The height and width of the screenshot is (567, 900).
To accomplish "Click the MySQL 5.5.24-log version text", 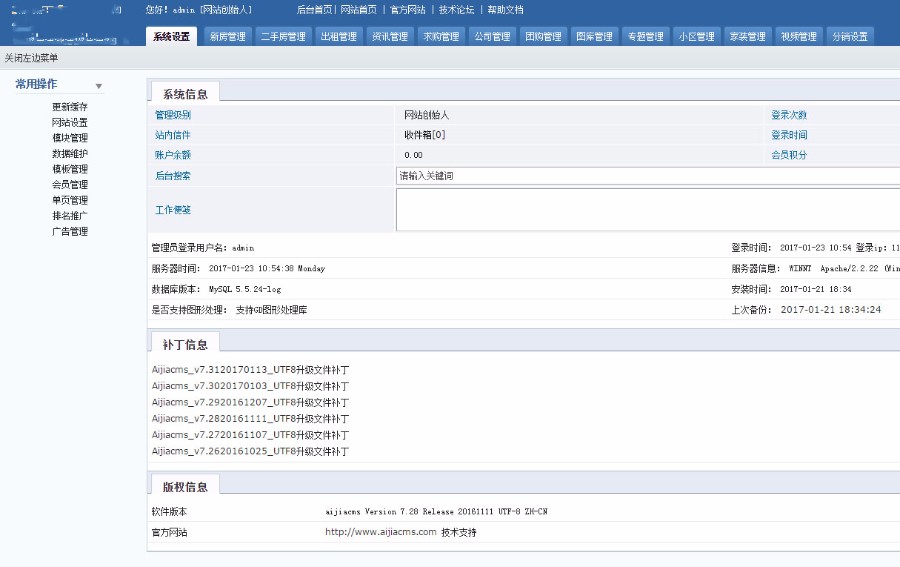I will pyautogui.click(x=245, y=289).
